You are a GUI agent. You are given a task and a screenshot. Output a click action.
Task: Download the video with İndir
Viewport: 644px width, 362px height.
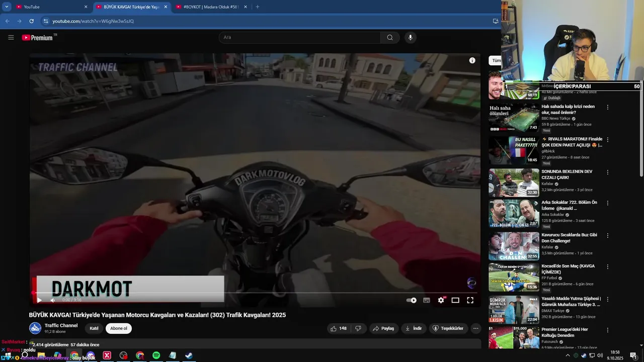[414, 328]
